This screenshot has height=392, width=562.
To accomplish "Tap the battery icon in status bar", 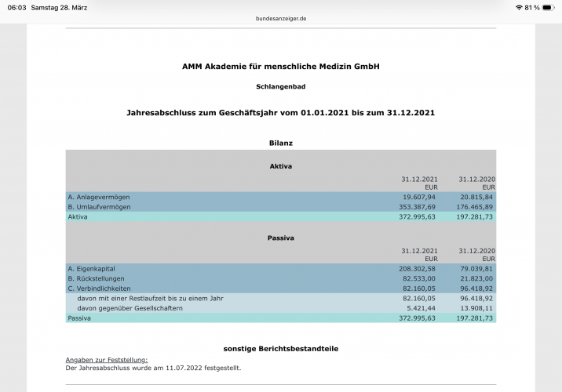I will point(548,7).
